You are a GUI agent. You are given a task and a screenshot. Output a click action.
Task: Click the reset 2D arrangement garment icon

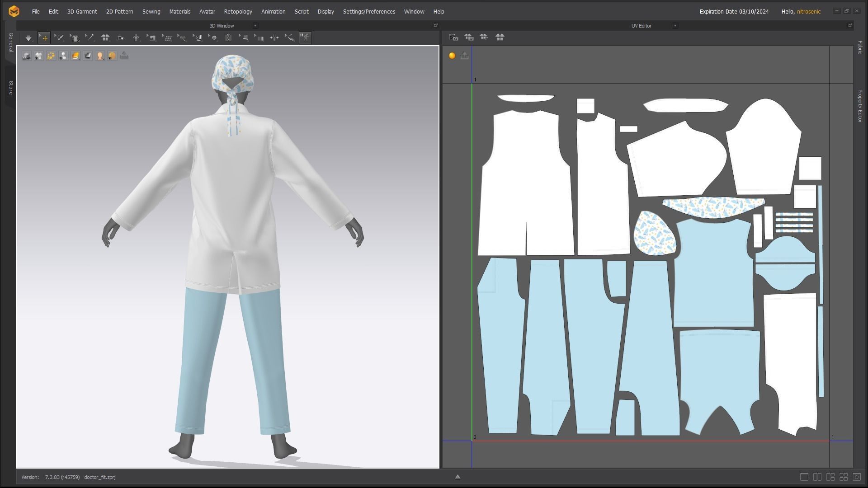[105, 38]
